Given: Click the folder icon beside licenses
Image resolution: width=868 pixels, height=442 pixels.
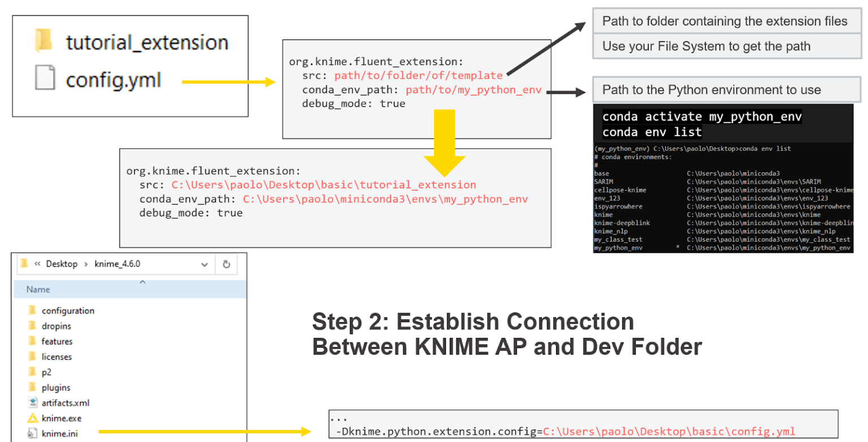Looking at the screenshot, I should [32, 357].
